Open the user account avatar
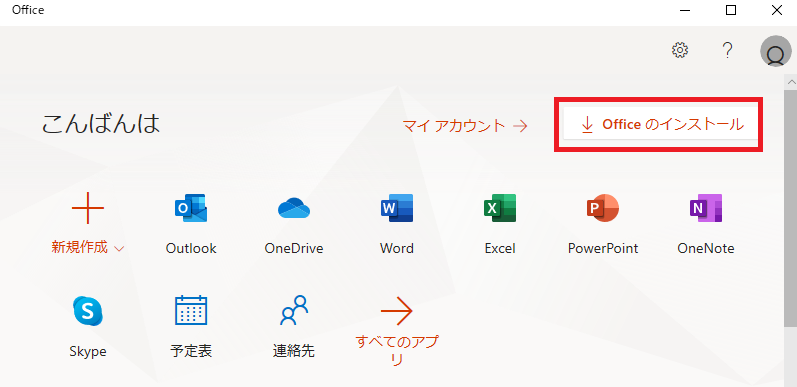Image resolution: width=797 pixels, height=387 pixels. click(x=776, y=51)
